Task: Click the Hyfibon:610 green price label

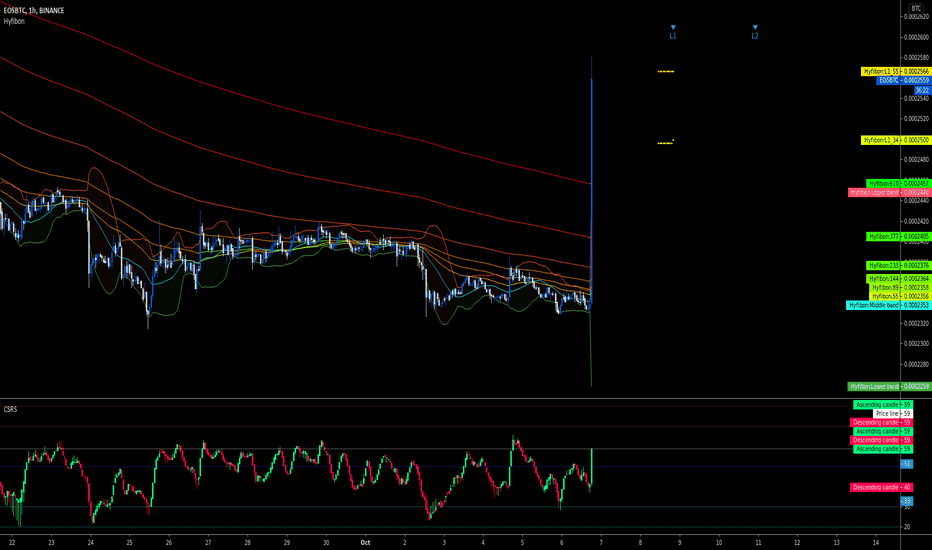Action: (898, 184)
